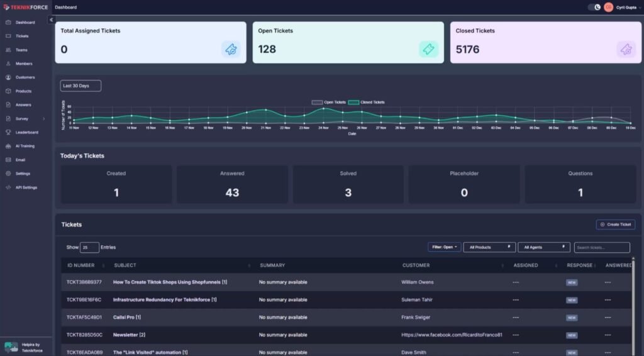The width and height of the screenshot is (644, 356).
Task: Open the Email sidebar icon
Action: tap(8, 160)
